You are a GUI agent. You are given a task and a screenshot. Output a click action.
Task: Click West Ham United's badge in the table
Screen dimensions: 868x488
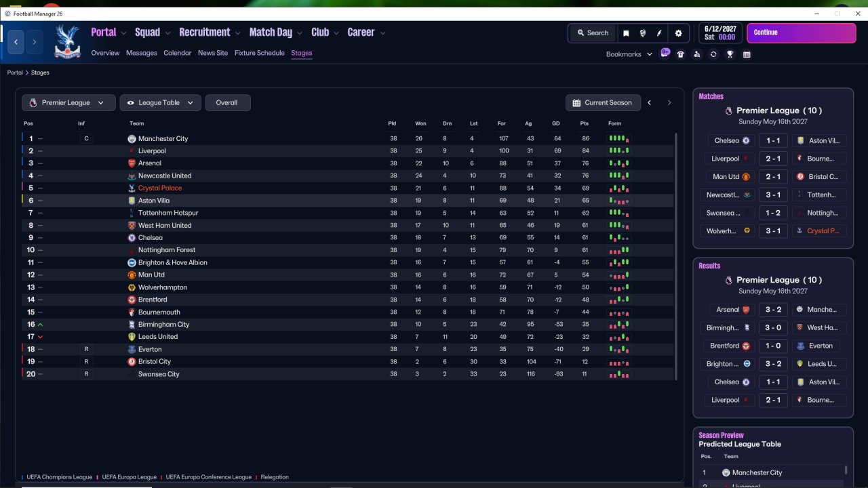pos(132,225)
